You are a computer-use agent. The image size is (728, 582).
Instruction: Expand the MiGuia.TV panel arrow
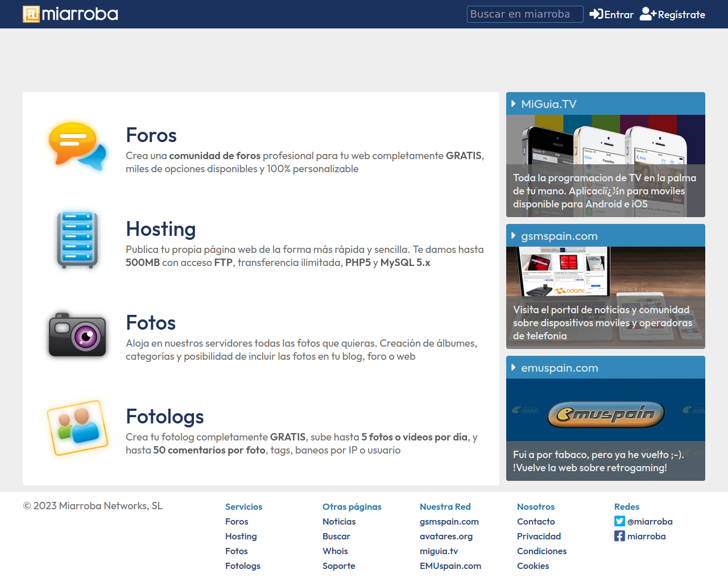click(513, 104)
